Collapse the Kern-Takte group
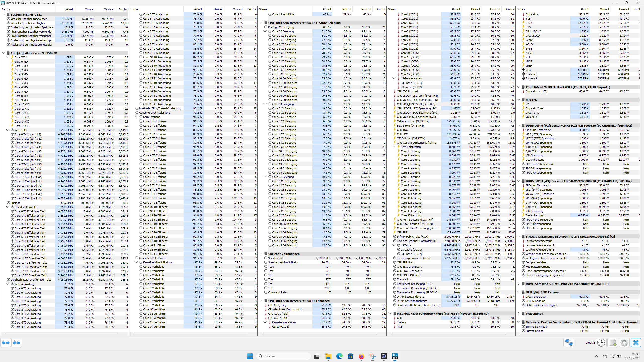 click(x=7, y=130)
